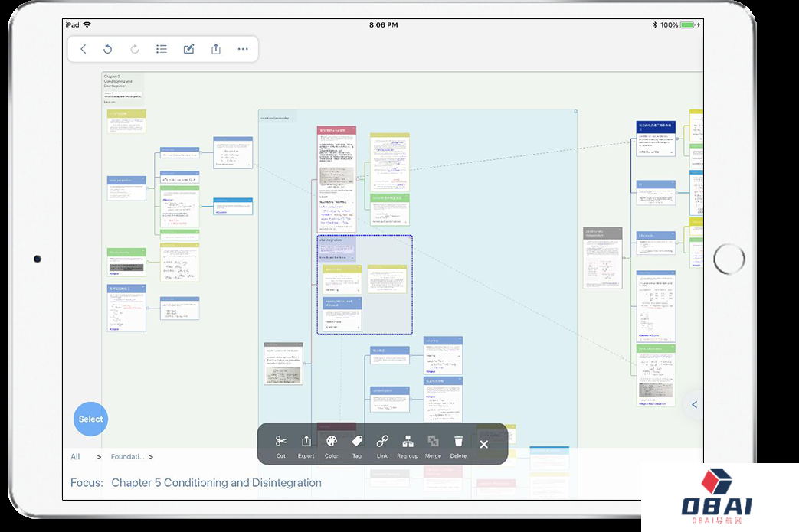Viewport: 799px width, 532px height.
Task: Open the Color palette for selection
Action: tap(331, 446)
